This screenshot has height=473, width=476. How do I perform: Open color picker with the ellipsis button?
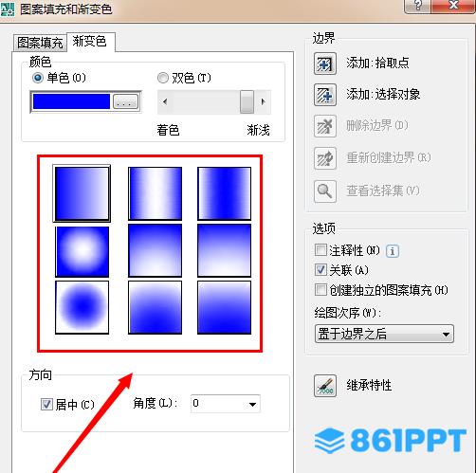pos(126,102)
